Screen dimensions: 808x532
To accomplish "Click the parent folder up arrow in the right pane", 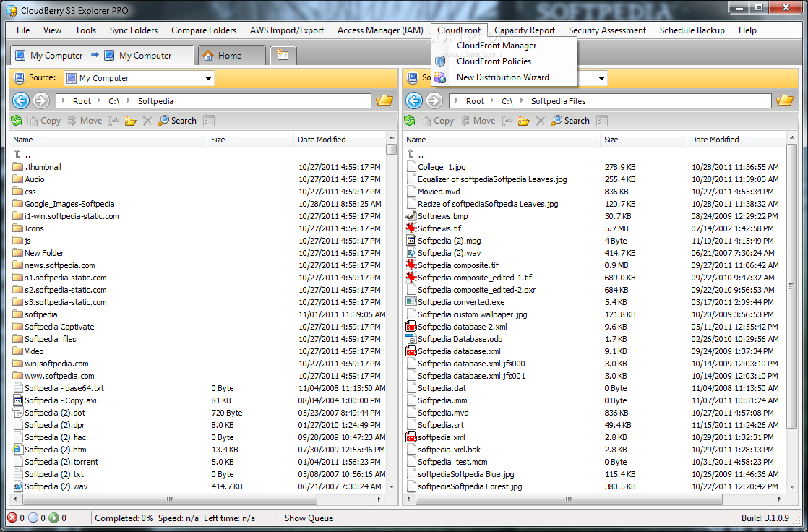I will (x=411, y=154).
